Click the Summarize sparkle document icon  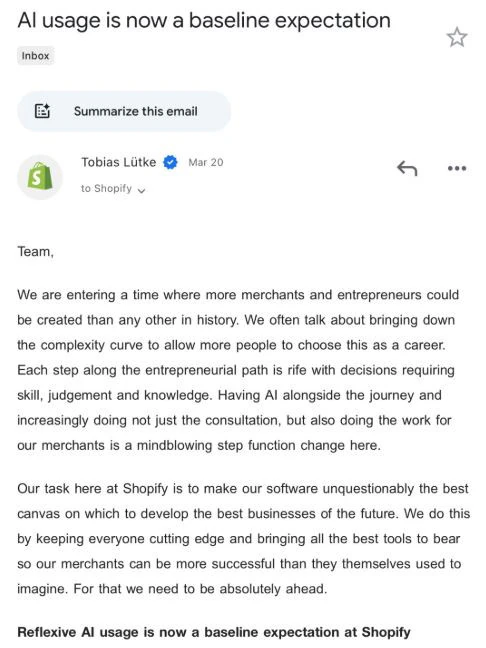[x=42, y=111]
